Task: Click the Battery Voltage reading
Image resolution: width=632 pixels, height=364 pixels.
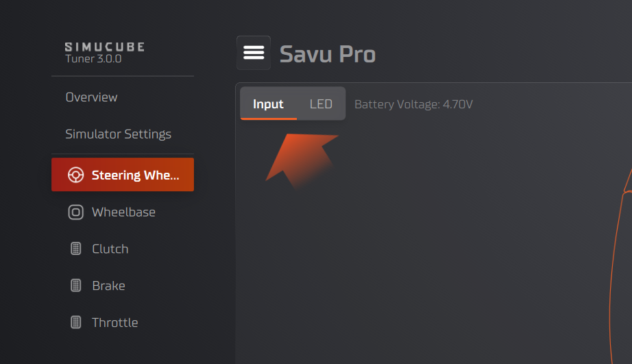Action: (x=413, y=105)
